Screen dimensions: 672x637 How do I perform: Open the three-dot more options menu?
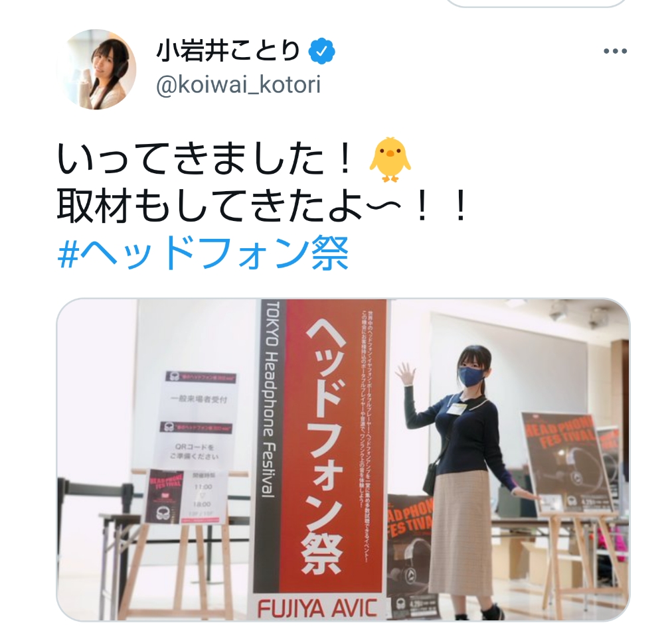(x=615, y=51)
